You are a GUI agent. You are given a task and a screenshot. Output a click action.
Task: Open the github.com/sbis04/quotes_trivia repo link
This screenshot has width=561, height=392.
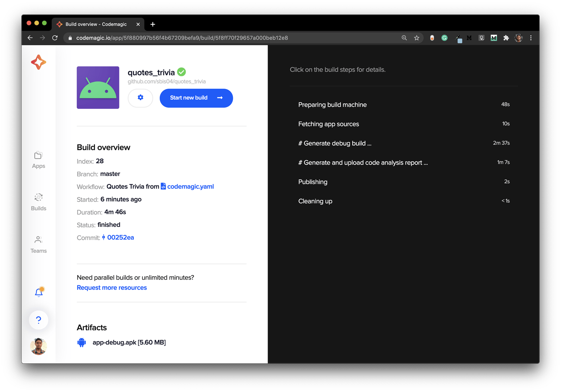(x=167, y=82)
